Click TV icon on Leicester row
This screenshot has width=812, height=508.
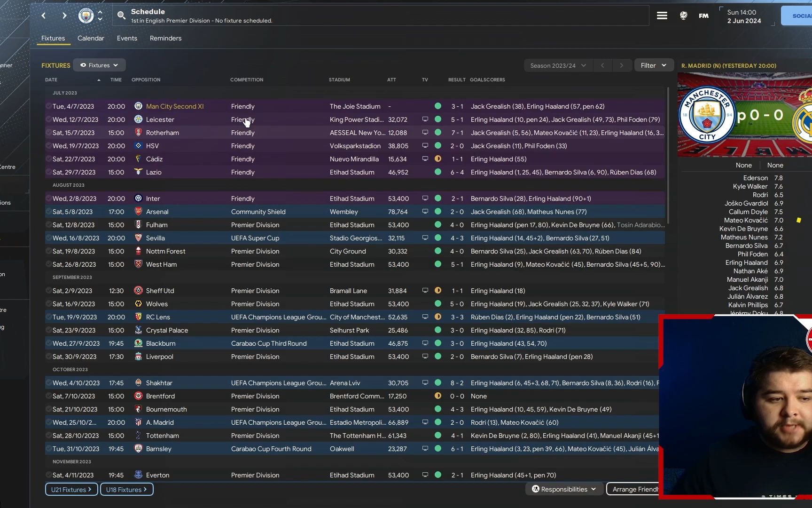[x=425, y=119]
